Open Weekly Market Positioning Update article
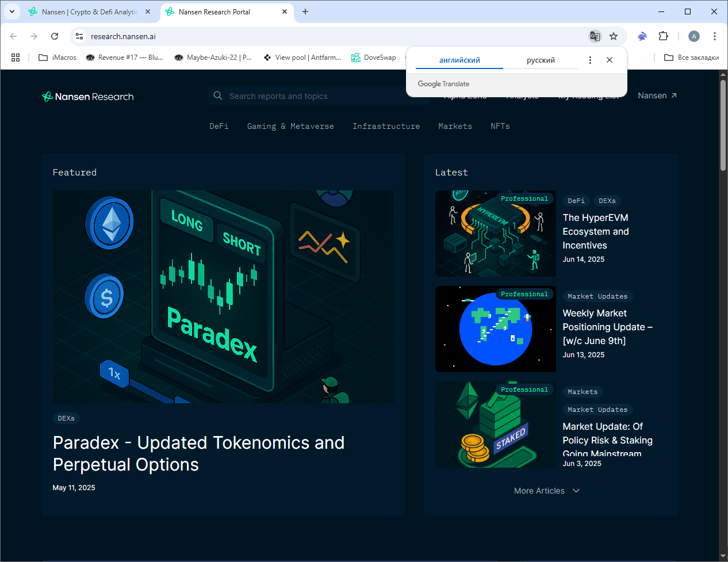Viewport: 728px width, 562px height. (x=608, y=327)
